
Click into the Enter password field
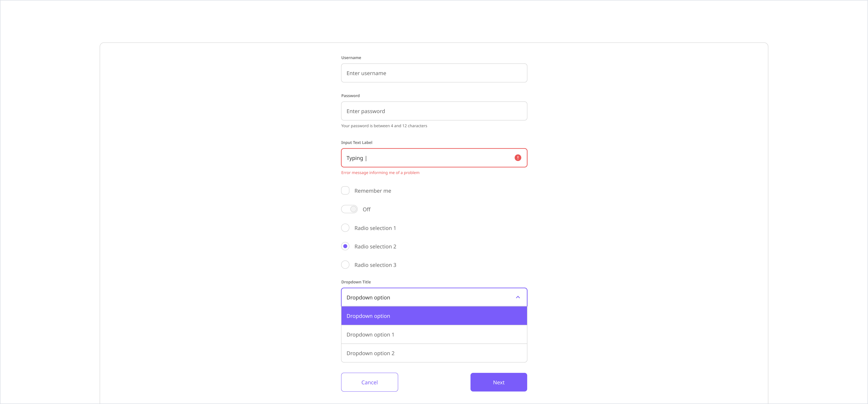(434, 111)
